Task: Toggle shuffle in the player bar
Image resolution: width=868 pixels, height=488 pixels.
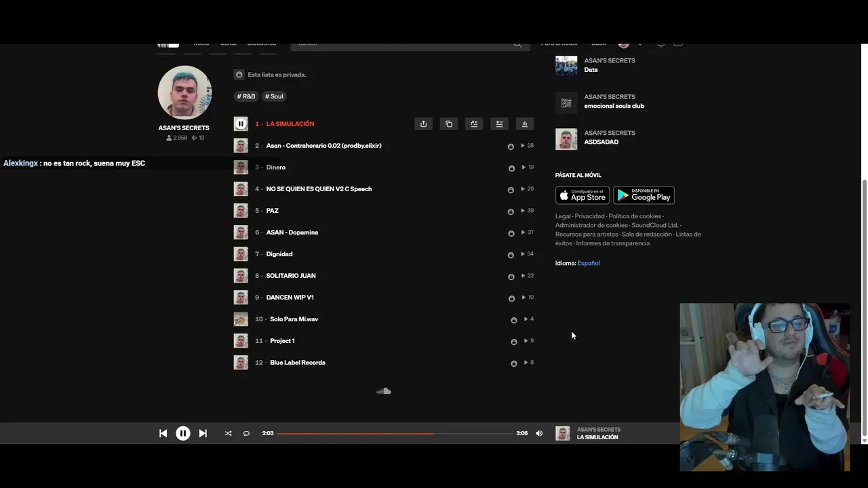Action: [x=228, y=433]
